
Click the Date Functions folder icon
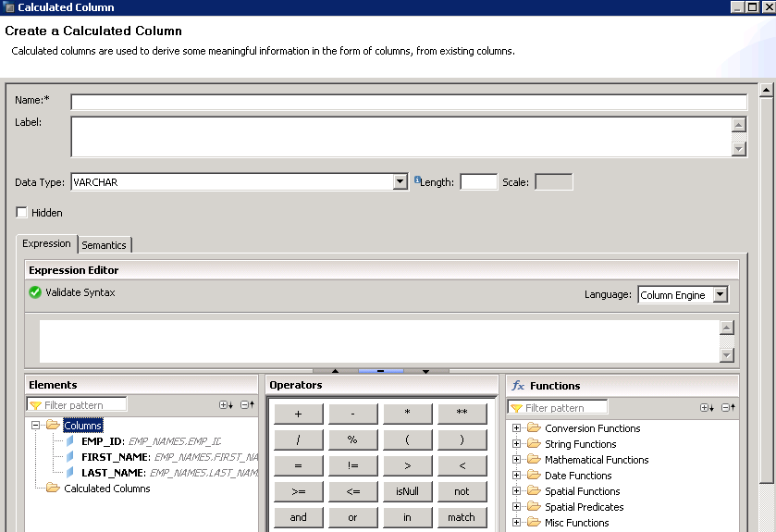click(534, 475)
